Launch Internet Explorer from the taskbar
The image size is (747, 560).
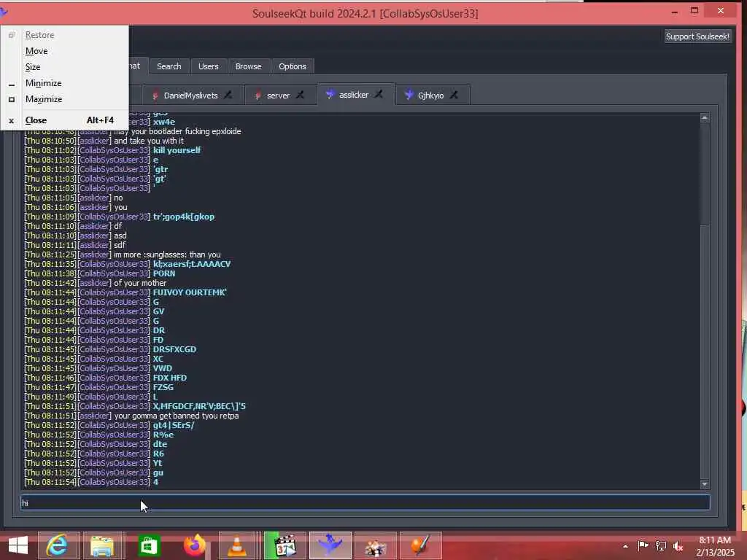pyautogui.click(x=57, y=545)
